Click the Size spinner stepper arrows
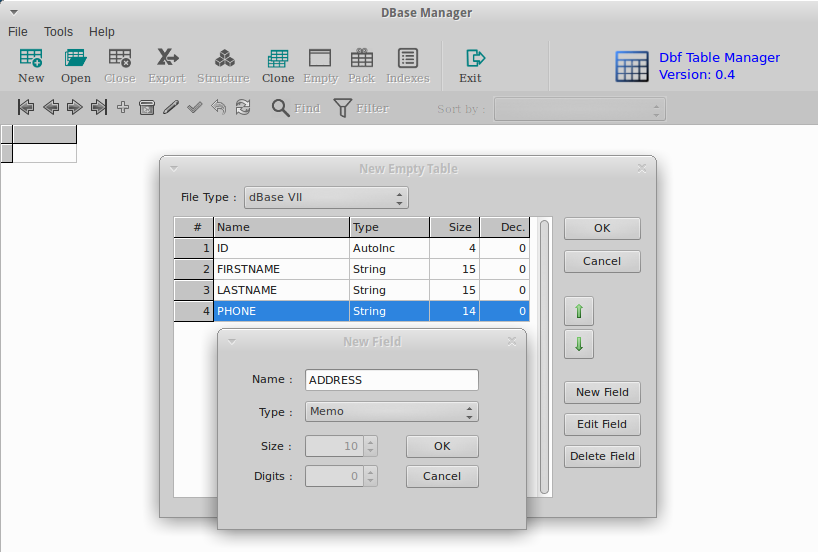The image size is (818, 552). pos(370,446)
